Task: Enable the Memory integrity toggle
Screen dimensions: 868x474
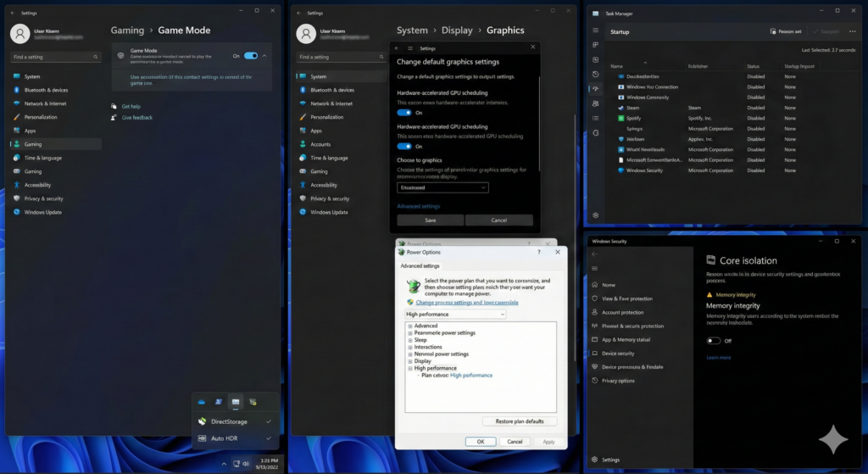Action: (x=714, y=341)
